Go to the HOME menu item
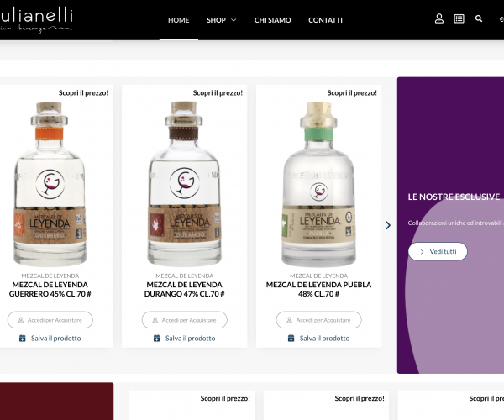 pos(179,20)
